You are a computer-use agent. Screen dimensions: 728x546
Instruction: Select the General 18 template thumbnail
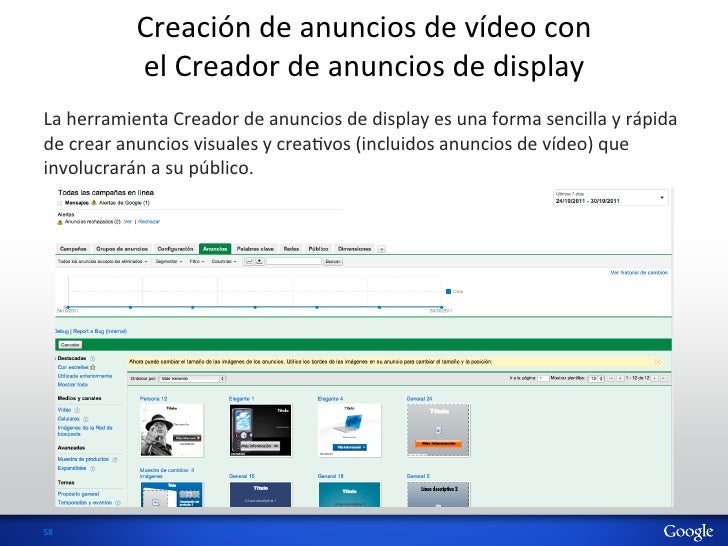tap(349, 494)
